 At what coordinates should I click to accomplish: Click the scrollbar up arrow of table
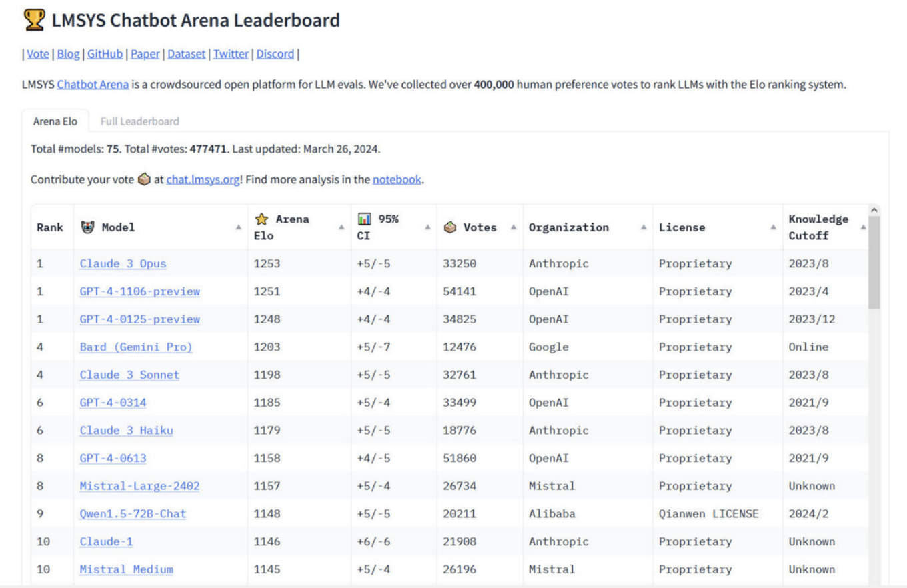coord(874,210)
